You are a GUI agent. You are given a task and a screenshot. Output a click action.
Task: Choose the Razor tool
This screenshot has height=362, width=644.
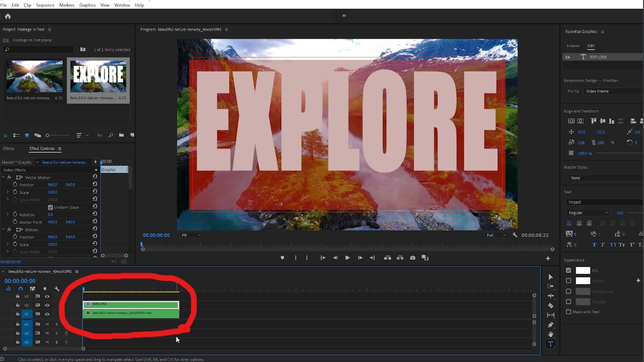coord(551,305)
